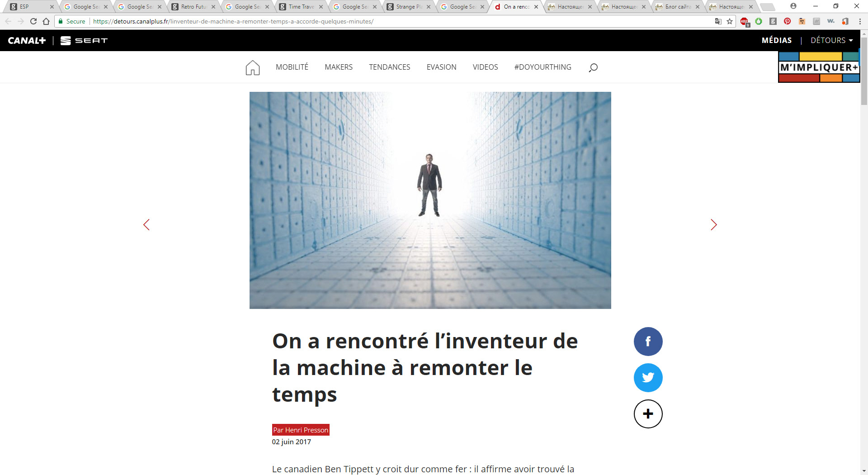The width and height of the screenshot is (868, 475).
Task: Go to previous slide with left arrow
Action: (x=146, y=225)
